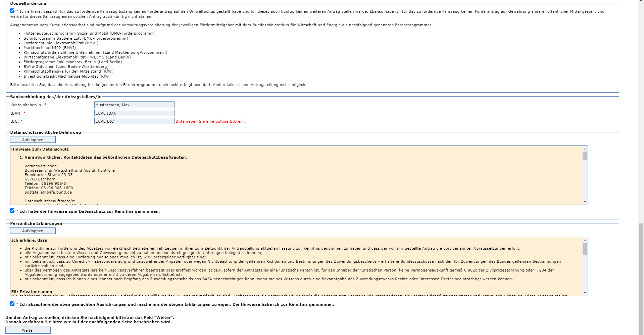Toggle the 'Ich akzeptiere' Erklärungen checkbox

[x=12, y=304]
